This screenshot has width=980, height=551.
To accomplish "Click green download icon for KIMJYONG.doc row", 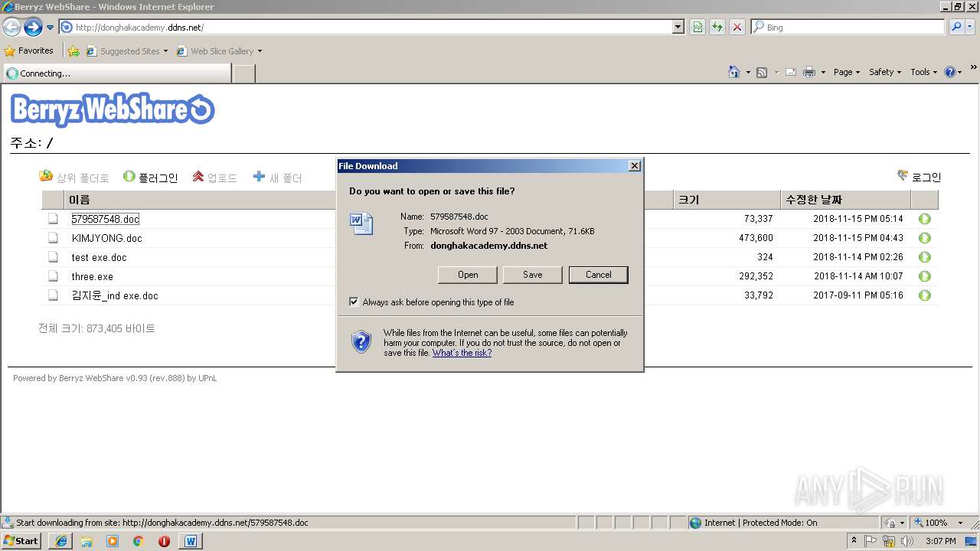I will coord(925,238).
